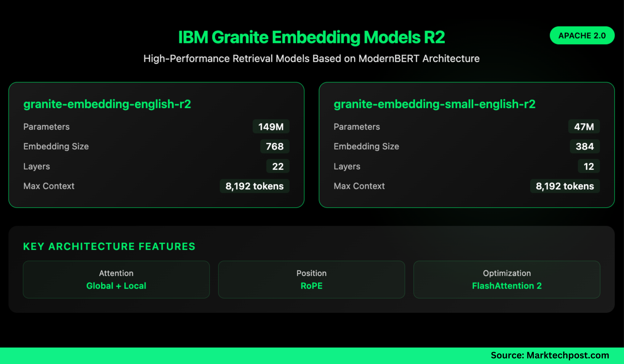624x364 pixels.
Task: Click the 12 layers value
Action: (589, 166)
